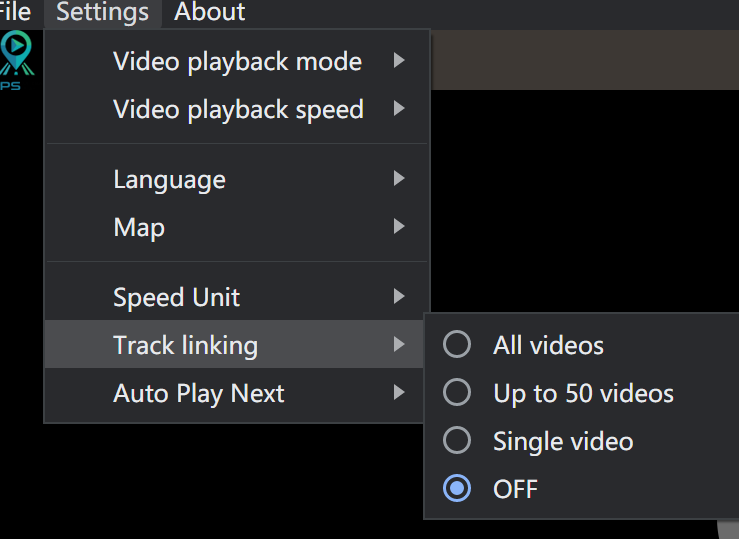Open the Speed Unit submenu
Screen dimensions: 739x539
pos(238,297)
